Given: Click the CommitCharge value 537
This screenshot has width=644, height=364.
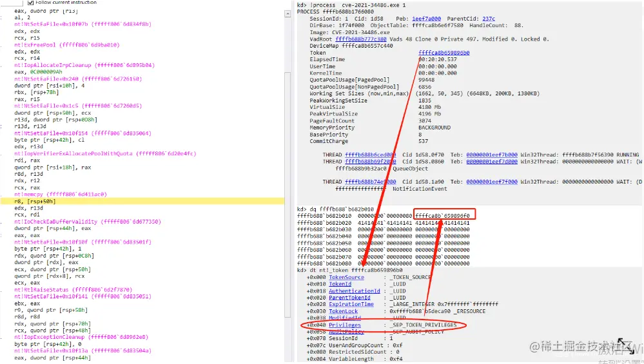Looking at the screenshot, I should point(423,141).
